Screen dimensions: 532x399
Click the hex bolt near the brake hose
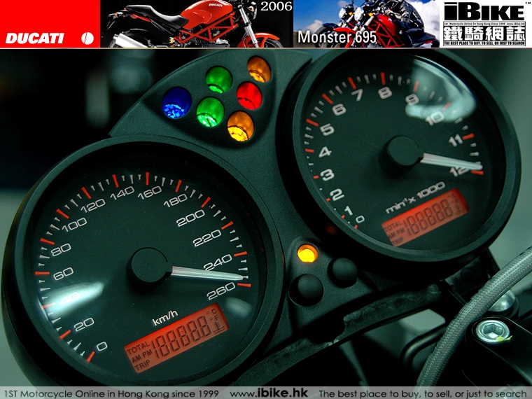tap(493, 331)
